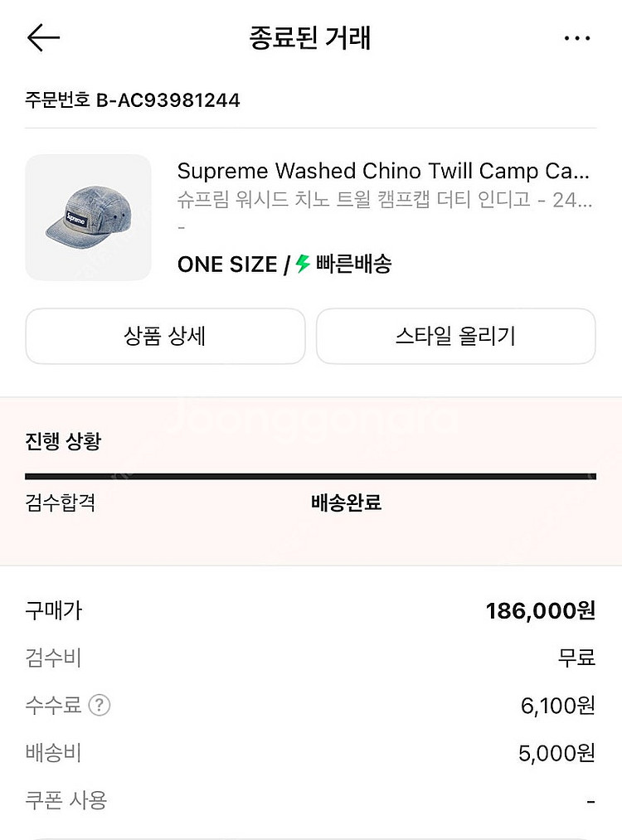The height and width of the screenshot is (840, 622).
Task: Open the three-dot more options menu
Action: click(x=576, y=38)
